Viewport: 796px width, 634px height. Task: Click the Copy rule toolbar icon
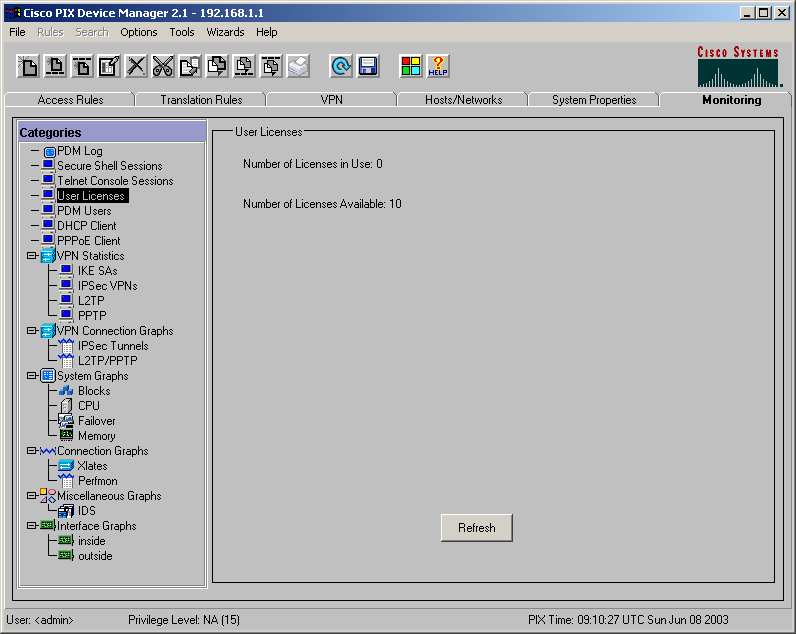point(190,66)
